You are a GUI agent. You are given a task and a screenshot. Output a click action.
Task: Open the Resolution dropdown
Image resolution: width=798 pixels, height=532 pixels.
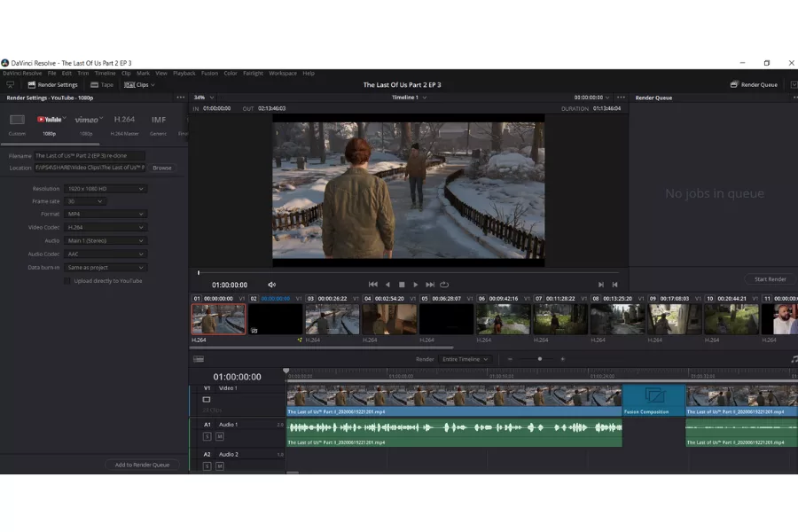[x=106, y=189]
